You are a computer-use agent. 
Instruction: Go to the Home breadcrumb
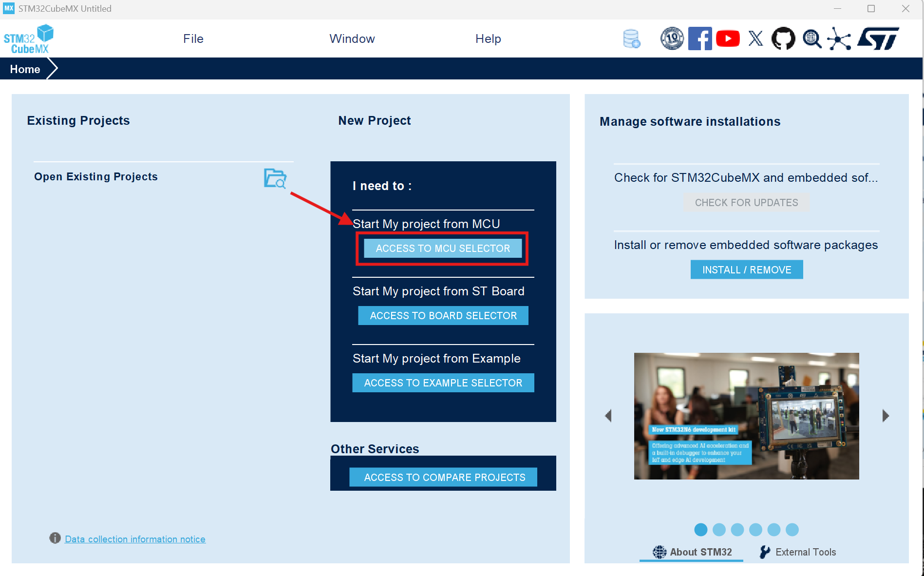point(25,69)
